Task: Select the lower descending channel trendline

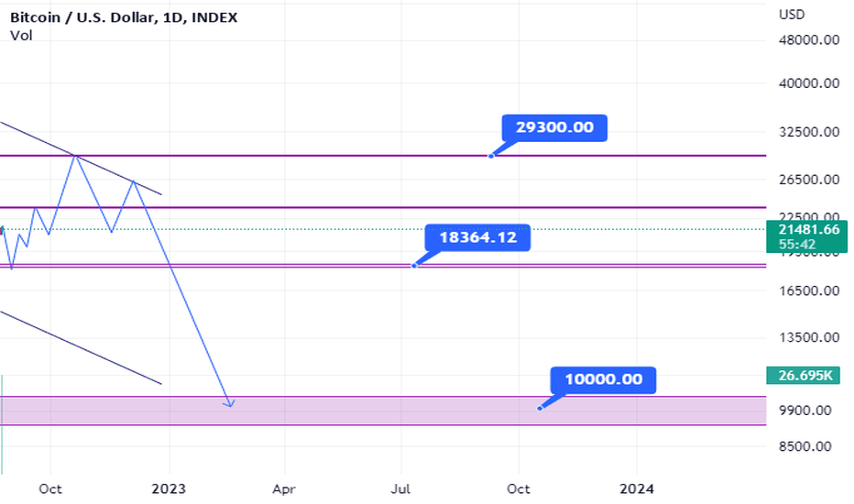Action: click(81, 347)
